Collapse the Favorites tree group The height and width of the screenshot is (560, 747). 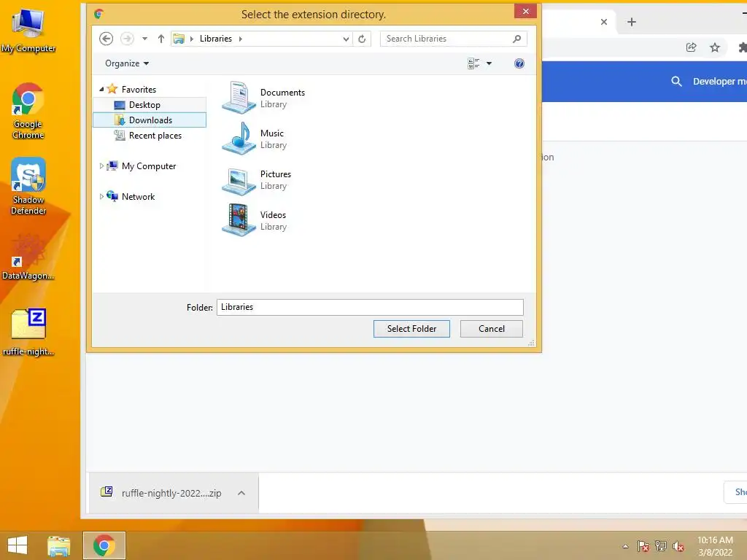click(x=101, y=89)
